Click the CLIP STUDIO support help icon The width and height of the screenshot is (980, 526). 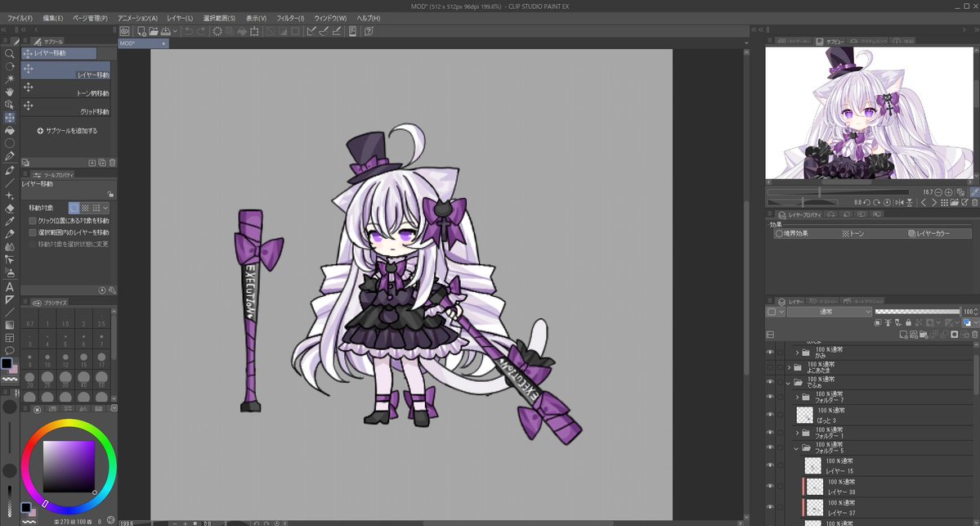[369, 30]
